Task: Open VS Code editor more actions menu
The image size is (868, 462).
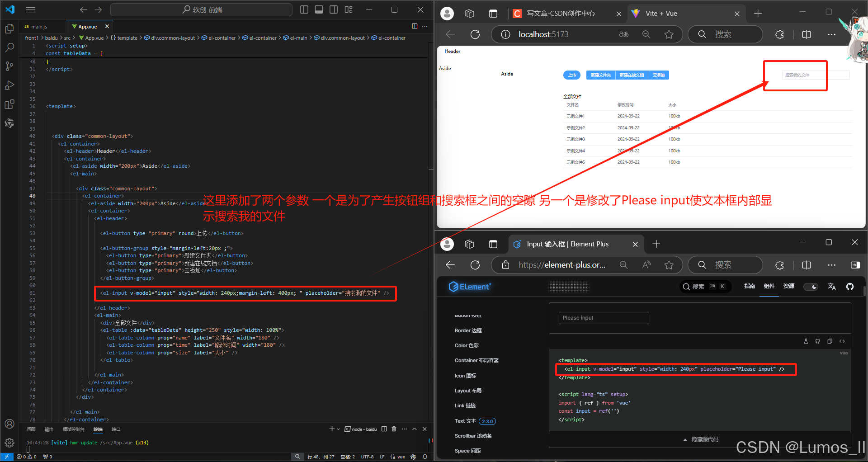Action: pyautogui.click(x=425, y=26)
